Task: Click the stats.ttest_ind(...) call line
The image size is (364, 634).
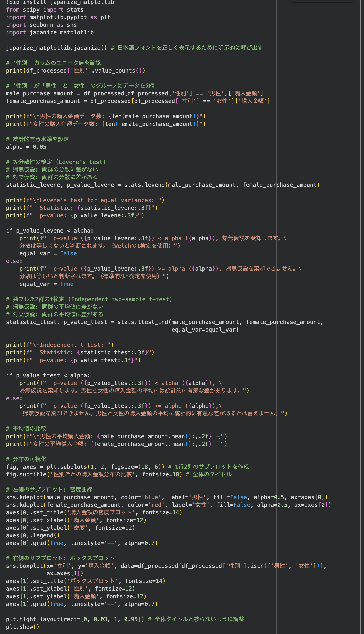Action: click(165, 322)
